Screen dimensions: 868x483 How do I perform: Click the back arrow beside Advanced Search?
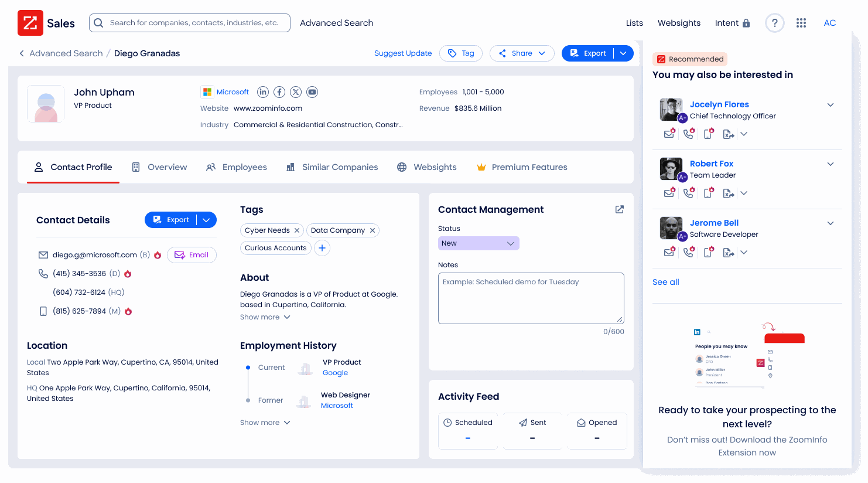[22, 53]
